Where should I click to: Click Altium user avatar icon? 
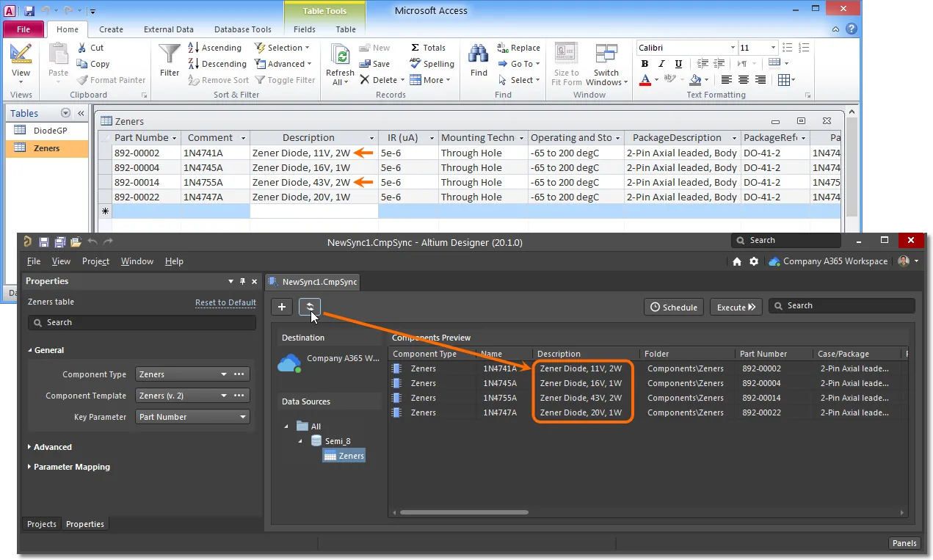904,261
